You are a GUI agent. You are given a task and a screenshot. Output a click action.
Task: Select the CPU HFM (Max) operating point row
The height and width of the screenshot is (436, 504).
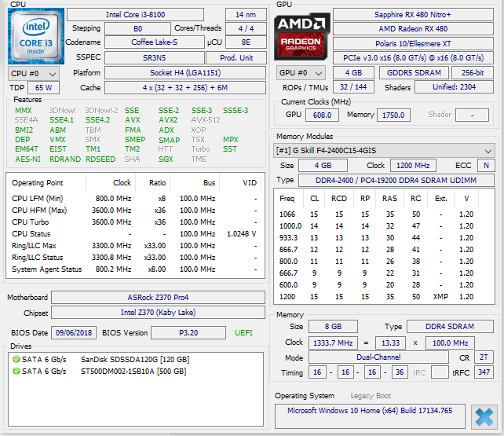point(135,211)
